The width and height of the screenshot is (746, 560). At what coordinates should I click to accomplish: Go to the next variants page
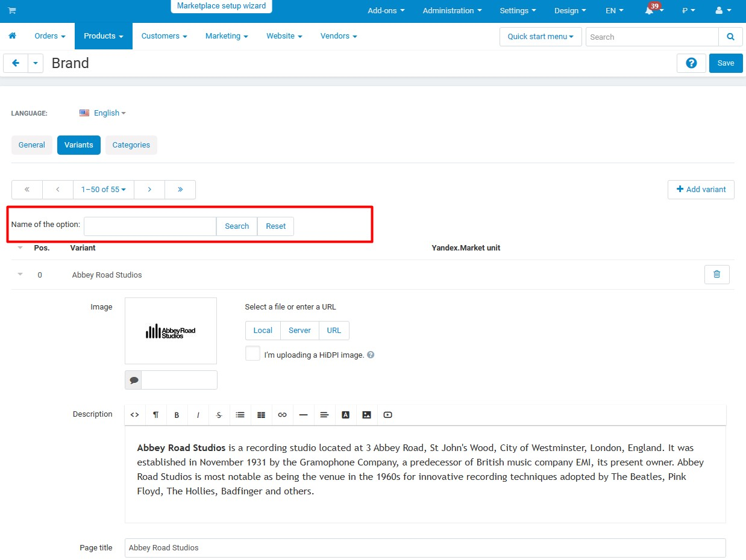point(149,189)
